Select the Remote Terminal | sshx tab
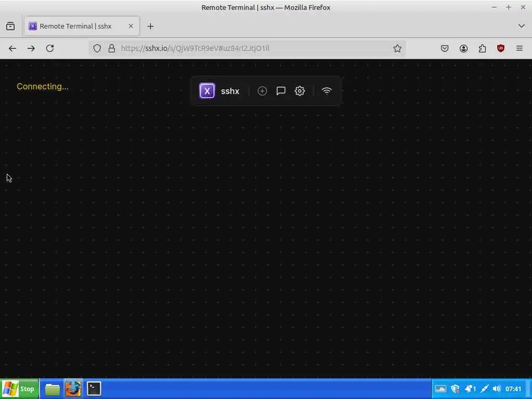The width and height of the screenshot is (532, 399). point(82,26)
